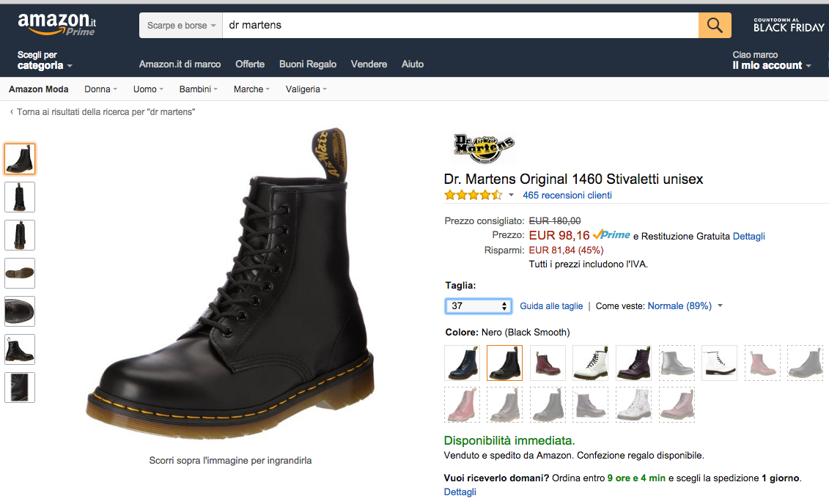Open 465 recensioni clienti link

tap(567, 196)
